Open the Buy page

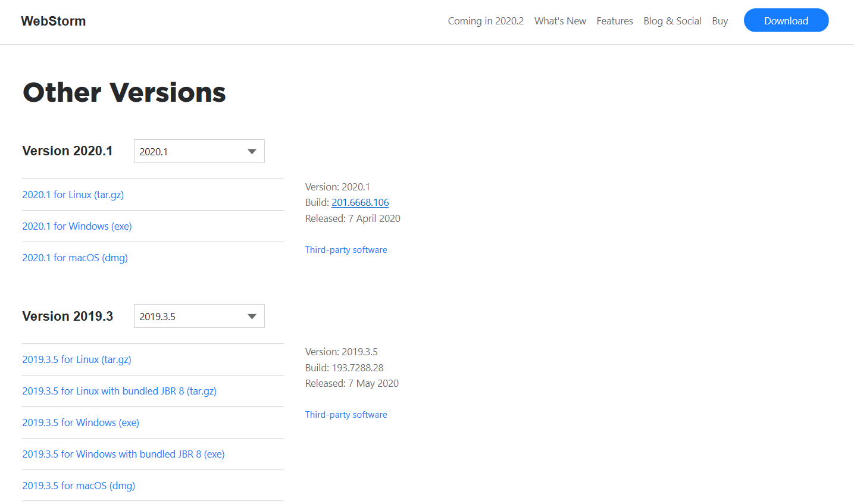click(720, 20)
